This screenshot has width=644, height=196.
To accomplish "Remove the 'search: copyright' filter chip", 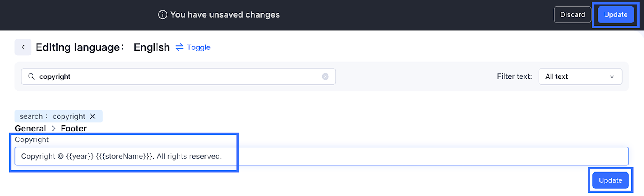I will 93,116.
